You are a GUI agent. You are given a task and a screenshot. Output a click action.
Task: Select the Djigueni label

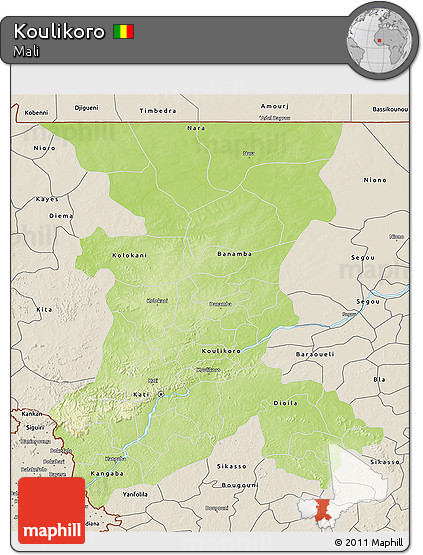pyautogui.click(x=86, y=108)
